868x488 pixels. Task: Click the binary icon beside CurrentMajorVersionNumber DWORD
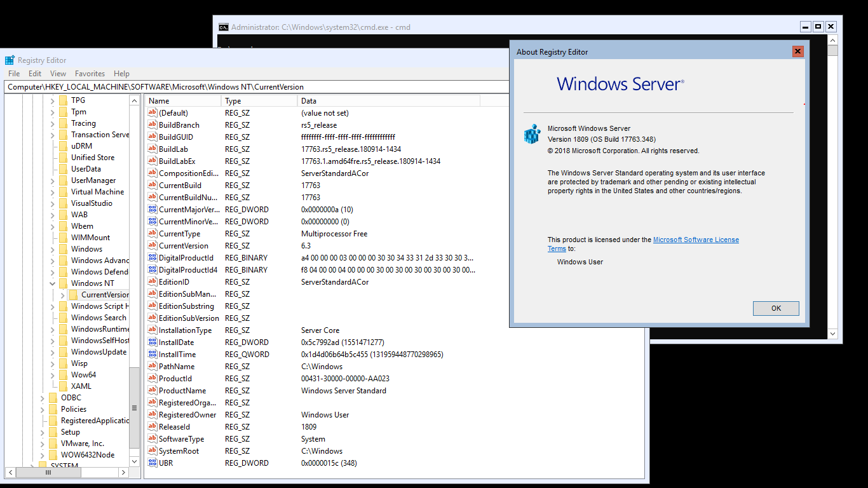(x=152, y=210)
